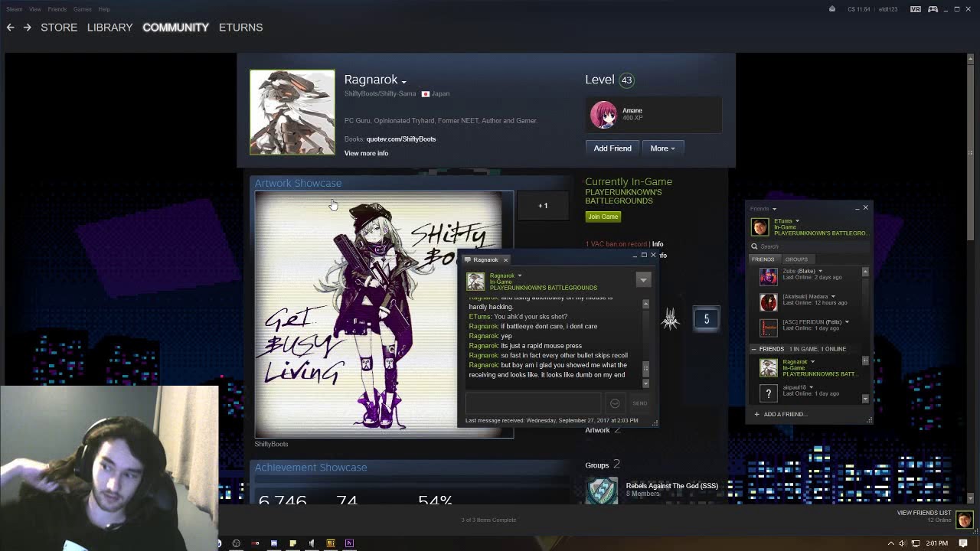
Task: Open the emoticon picker in chat
Action: coord(615,403)
